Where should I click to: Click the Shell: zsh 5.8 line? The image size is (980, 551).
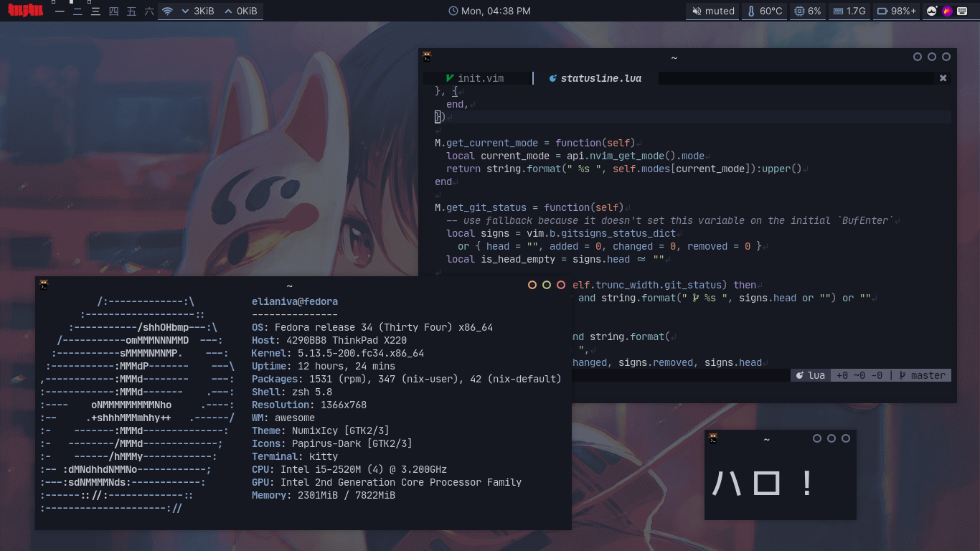(x=292, y=392)
